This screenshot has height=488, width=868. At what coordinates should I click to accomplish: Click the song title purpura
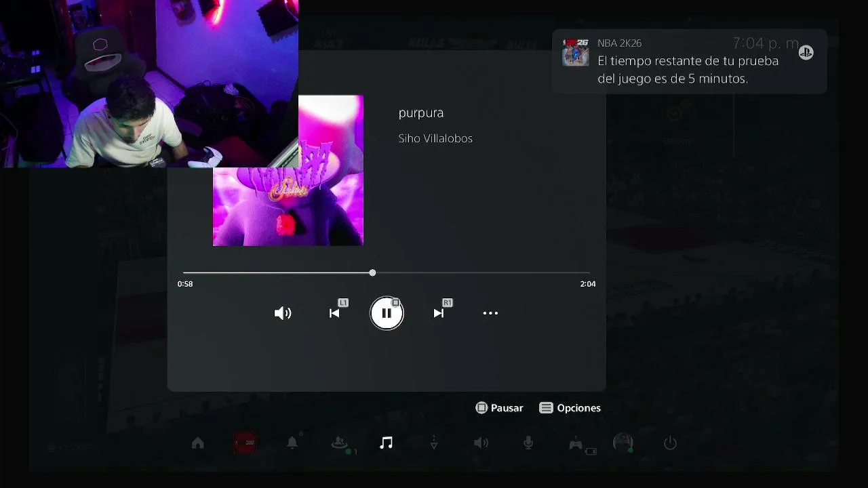[x=421, y=113]
